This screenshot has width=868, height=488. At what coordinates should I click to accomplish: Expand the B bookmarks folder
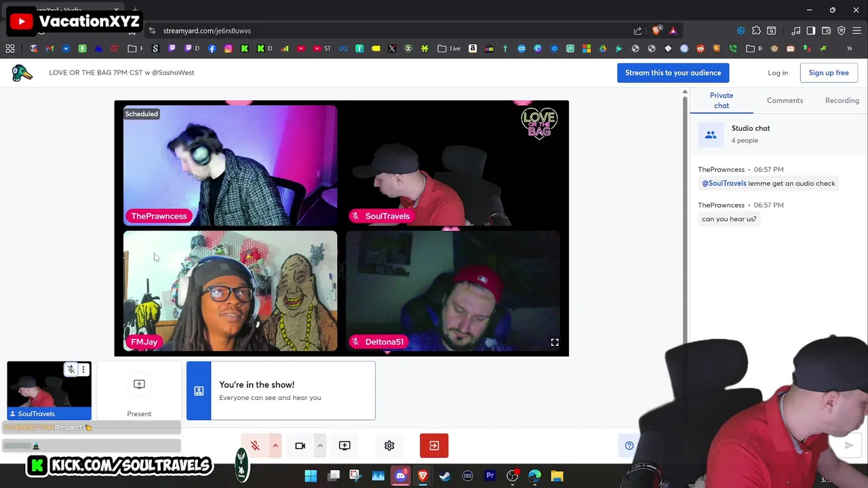coord(754,48)
